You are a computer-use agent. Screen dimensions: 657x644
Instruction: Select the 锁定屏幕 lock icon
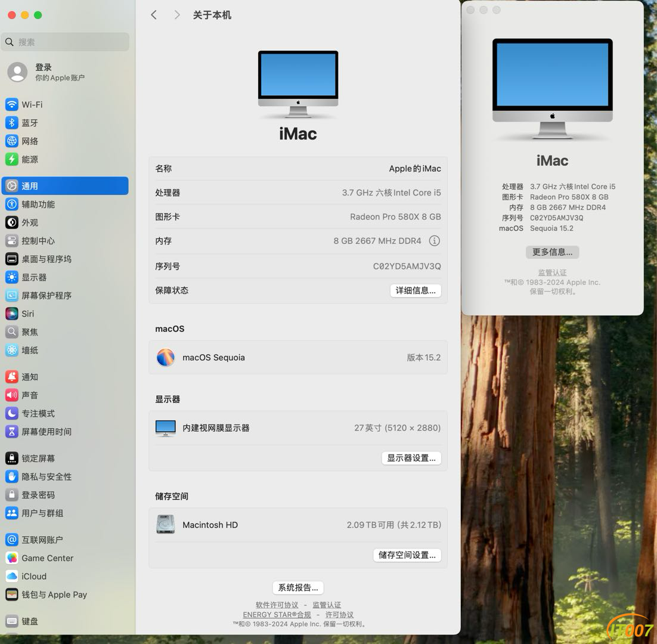click(x=12, y=459)
